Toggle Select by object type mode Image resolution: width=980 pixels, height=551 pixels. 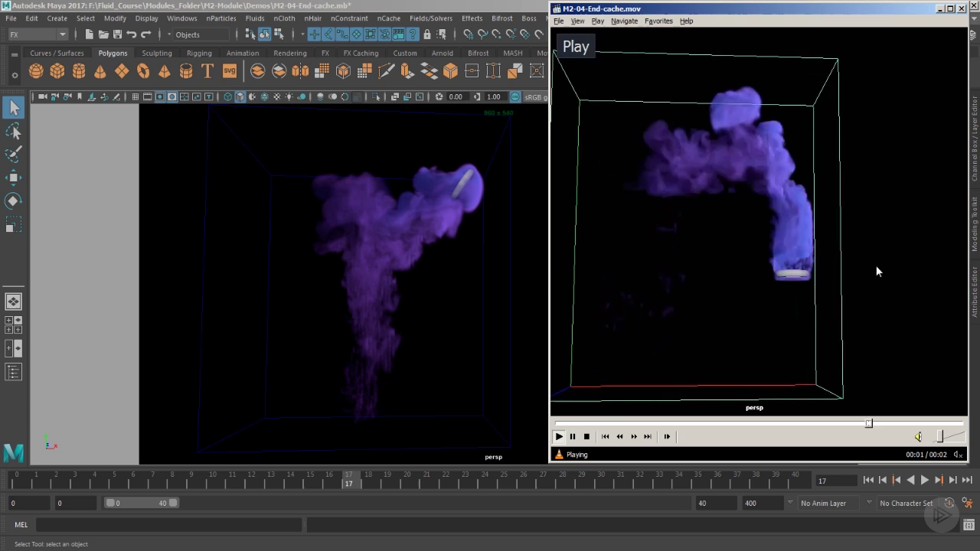click(264, 34)
